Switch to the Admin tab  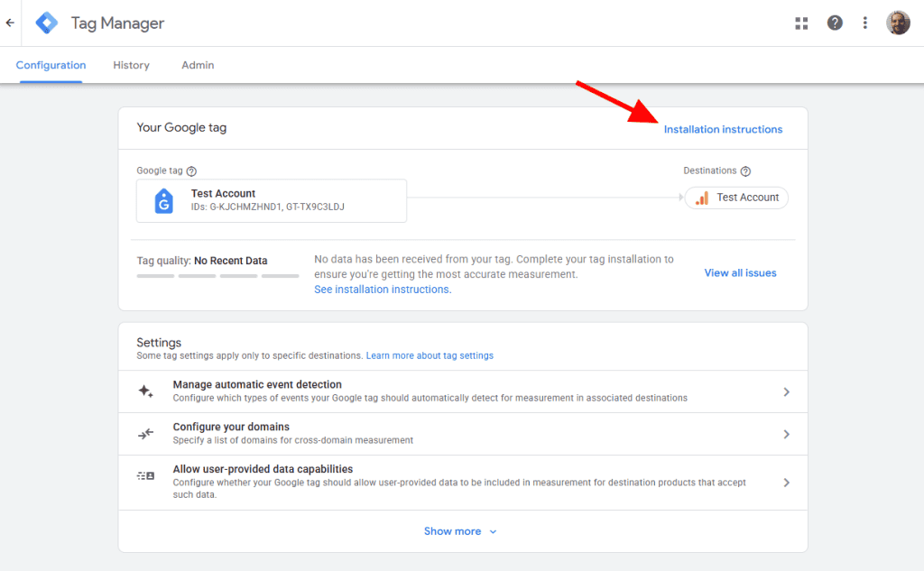pos(198,65)
